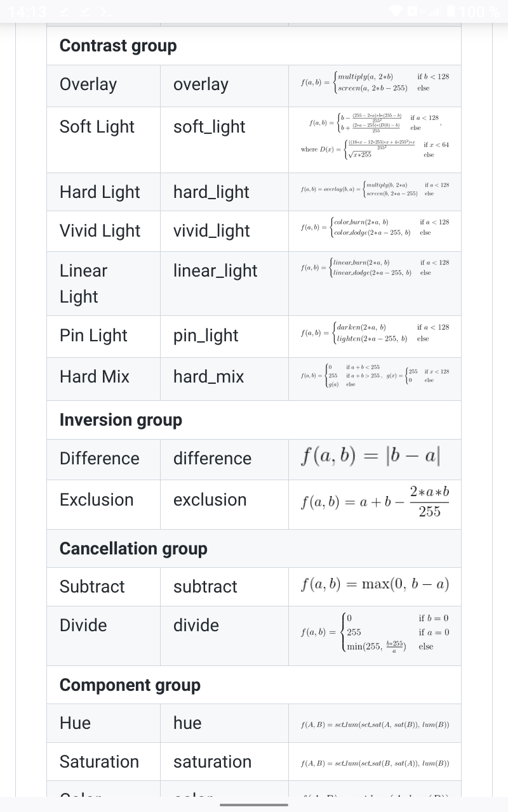Click the soft_light identifier cell
Viewport: 508px width, 812px height.
click(209, 127)
